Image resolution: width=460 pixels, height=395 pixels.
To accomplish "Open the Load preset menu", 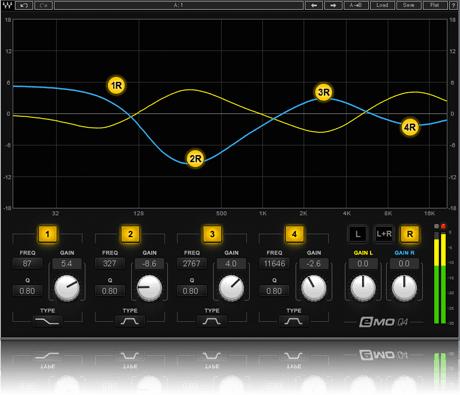I will 382,5.
